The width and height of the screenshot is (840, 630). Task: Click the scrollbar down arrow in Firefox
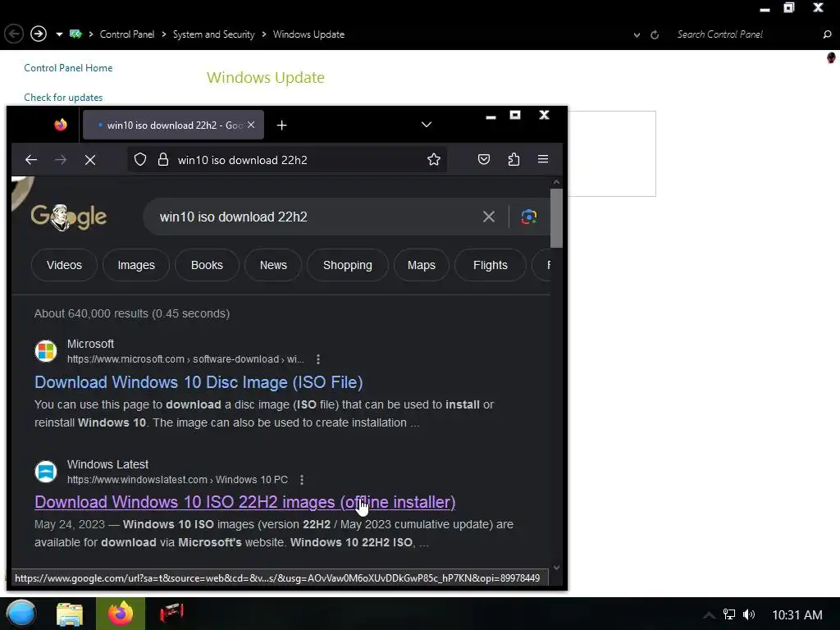coord(556,568)
